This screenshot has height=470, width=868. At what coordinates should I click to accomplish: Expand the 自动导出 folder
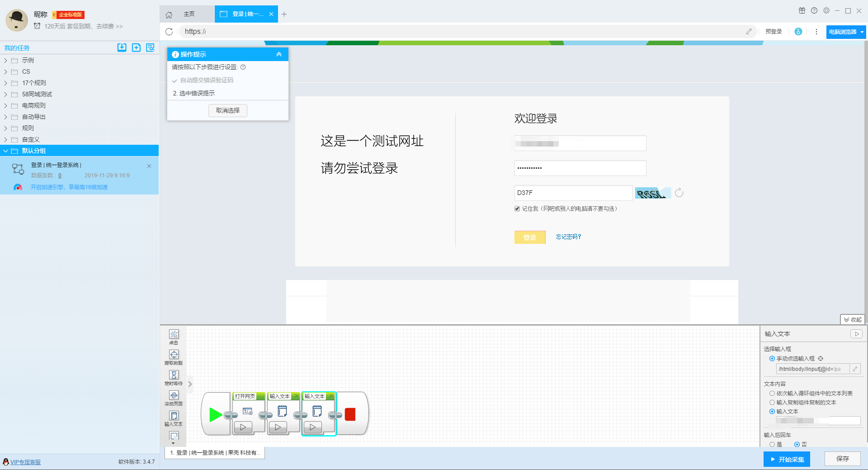[x=6, y=117]
